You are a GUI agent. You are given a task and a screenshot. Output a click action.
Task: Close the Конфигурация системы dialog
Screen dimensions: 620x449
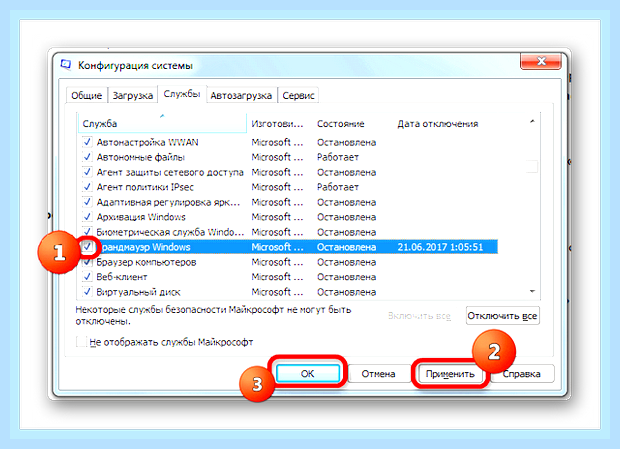[541, 61]
